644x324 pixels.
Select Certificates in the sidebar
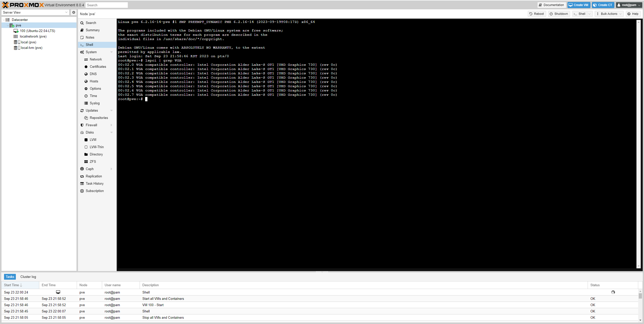tap(98, 67)
